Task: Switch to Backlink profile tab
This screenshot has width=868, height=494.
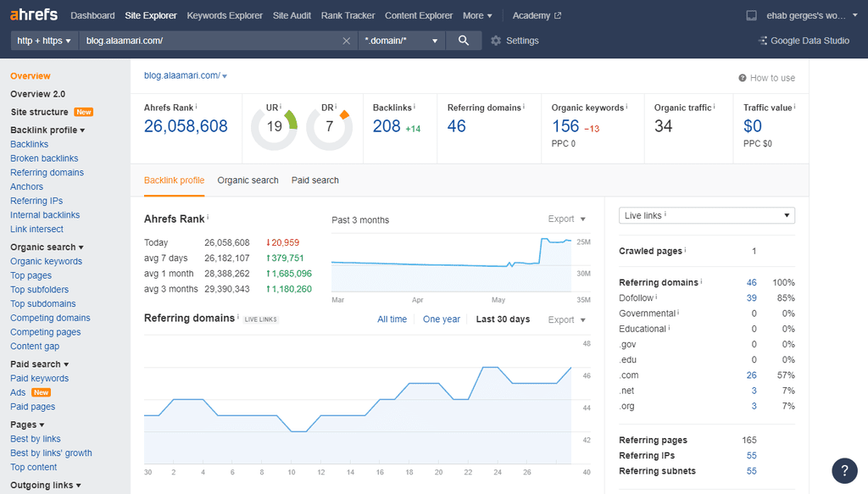Action: tap(174, 180)
